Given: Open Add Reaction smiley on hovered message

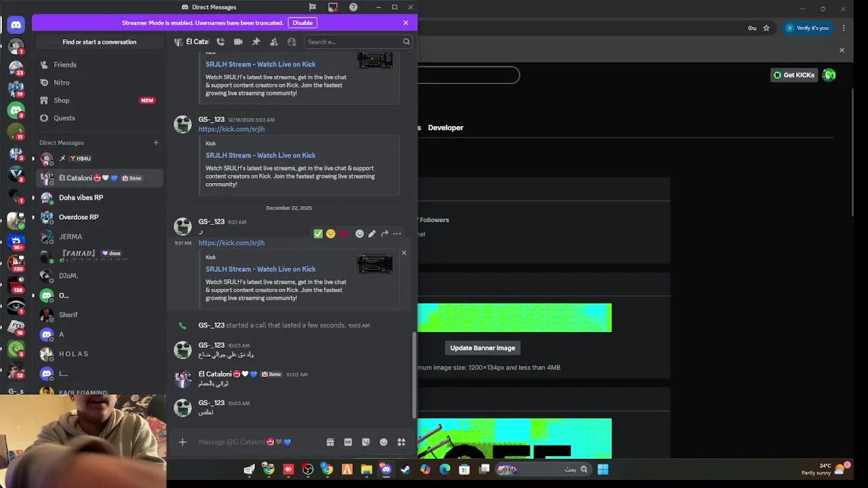Looking at the screenshot, I should click(359, 234).
